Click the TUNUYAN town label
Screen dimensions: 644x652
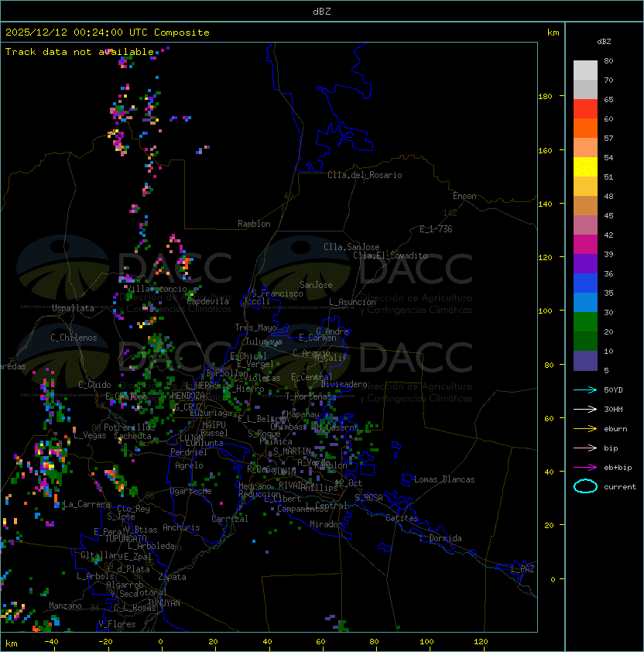tap(163, 602)
